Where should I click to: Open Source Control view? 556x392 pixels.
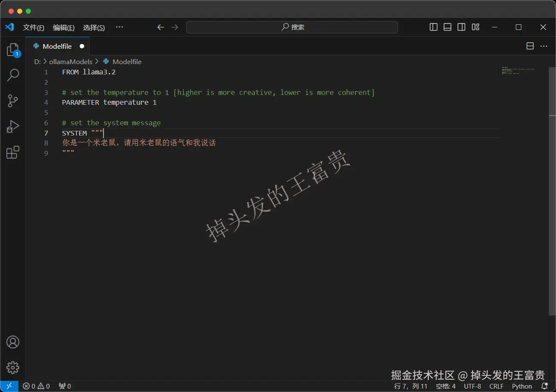click(13, 101)
